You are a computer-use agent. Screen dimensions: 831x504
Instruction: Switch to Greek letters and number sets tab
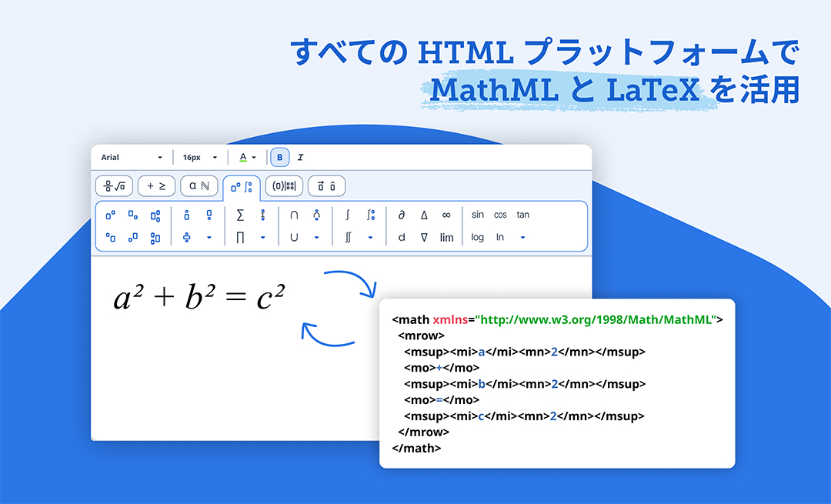(199, 186)
